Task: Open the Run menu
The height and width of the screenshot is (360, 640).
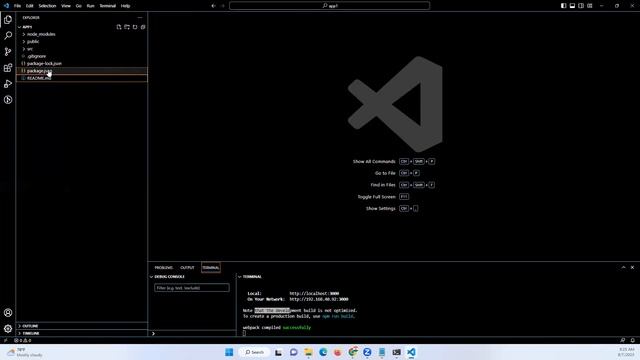Action: point(91,6)
